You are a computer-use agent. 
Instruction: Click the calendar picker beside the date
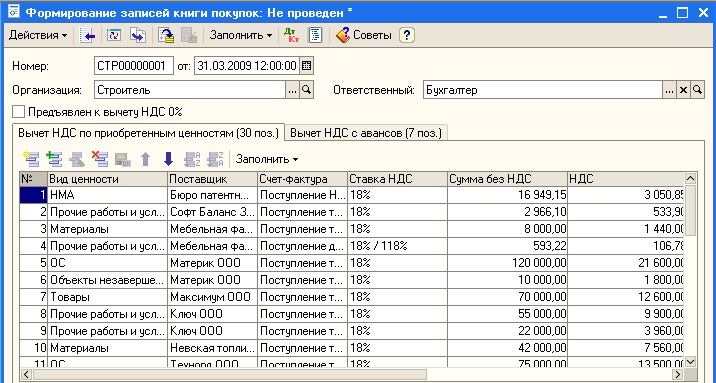coord(306,66)
